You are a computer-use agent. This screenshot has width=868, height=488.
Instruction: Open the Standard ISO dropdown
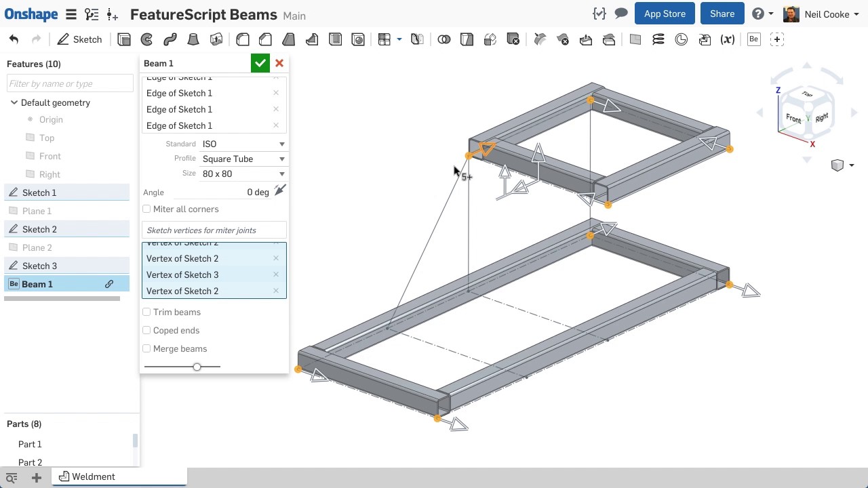[x=243, y=144]
